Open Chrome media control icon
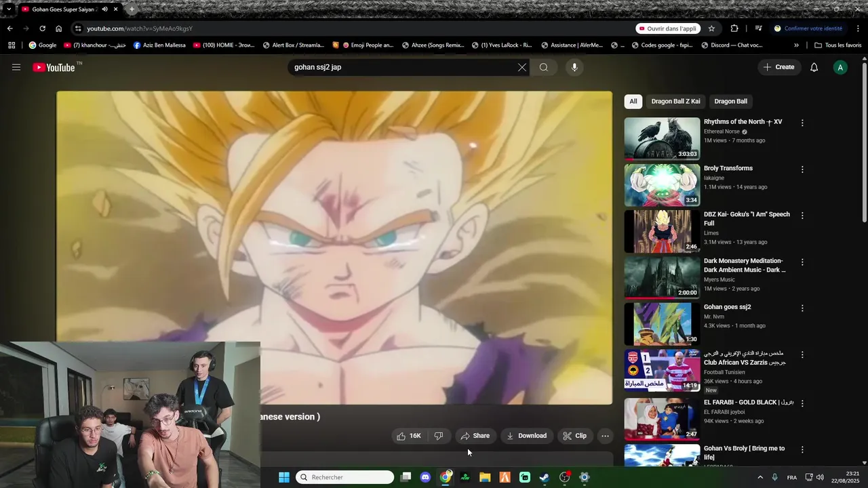868x488 pixels. (758, 28)
